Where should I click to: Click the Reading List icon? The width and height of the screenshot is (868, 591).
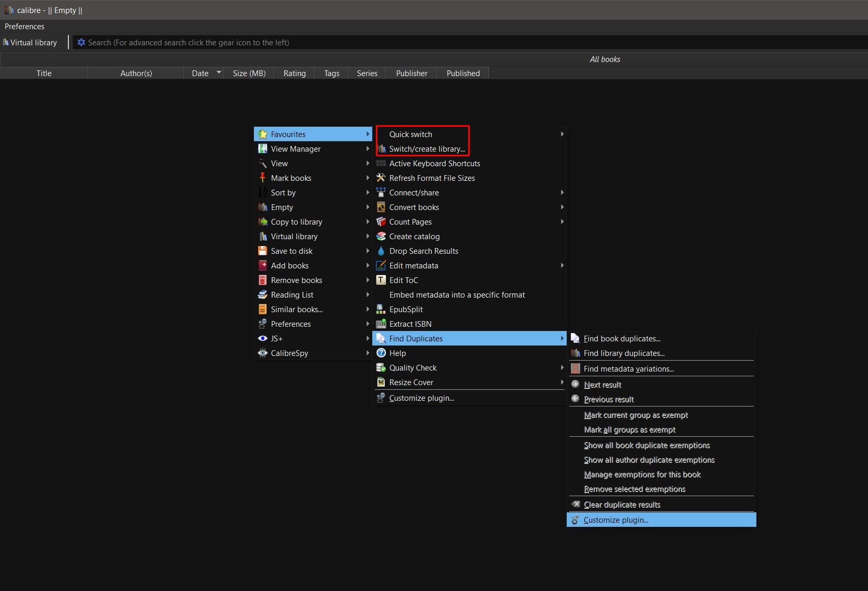[x=263, y=295]
